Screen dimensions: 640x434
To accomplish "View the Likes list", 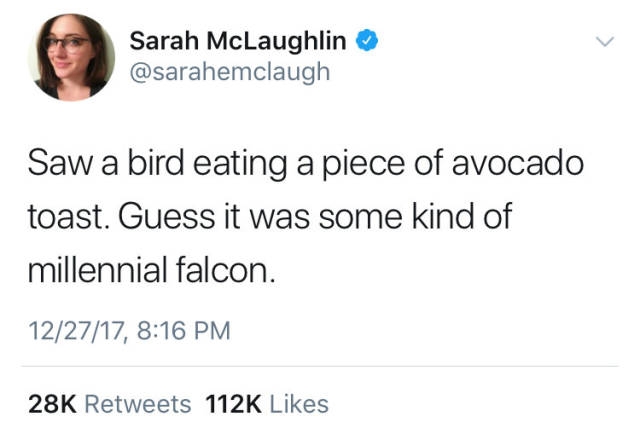I will [299, 404].
